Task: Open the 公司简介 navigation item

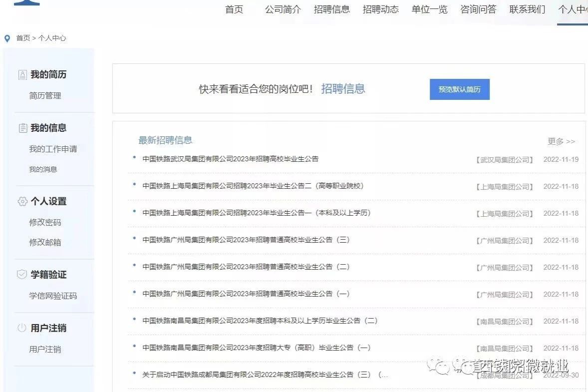Action: pos(283,9)
